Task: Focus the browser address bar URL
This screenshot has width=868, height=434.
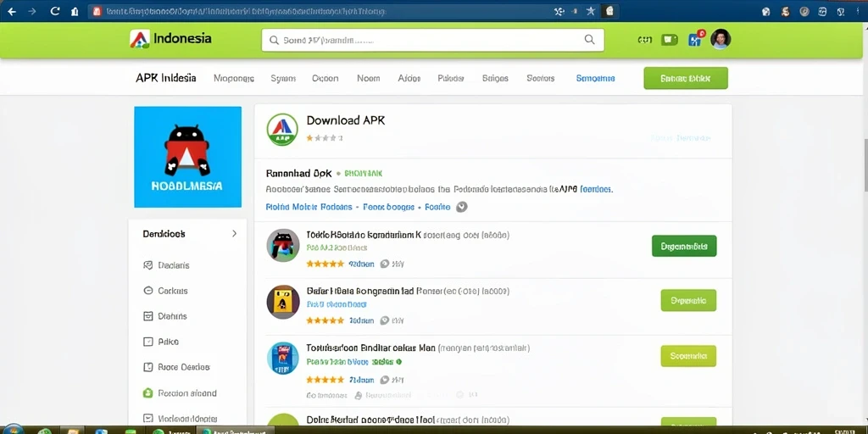Action: pos(247,11)
